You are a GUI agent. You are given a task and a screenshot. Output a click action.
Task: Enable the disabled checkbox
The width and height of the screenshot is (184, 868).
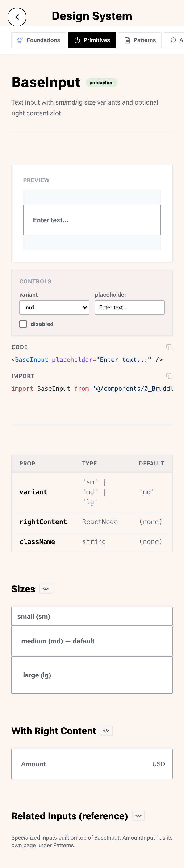pyautogui.click(x=23, y=324)
